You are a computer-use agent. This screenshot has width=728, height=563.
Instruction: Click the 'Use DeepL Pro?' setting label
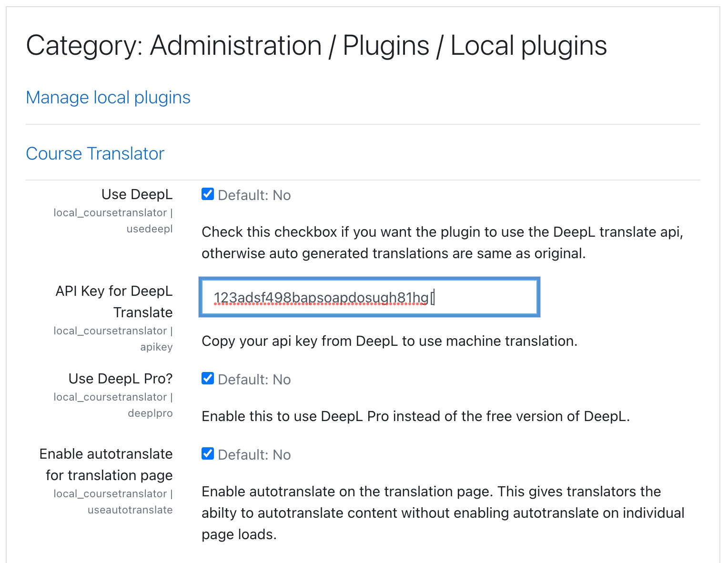click(121, 379)
